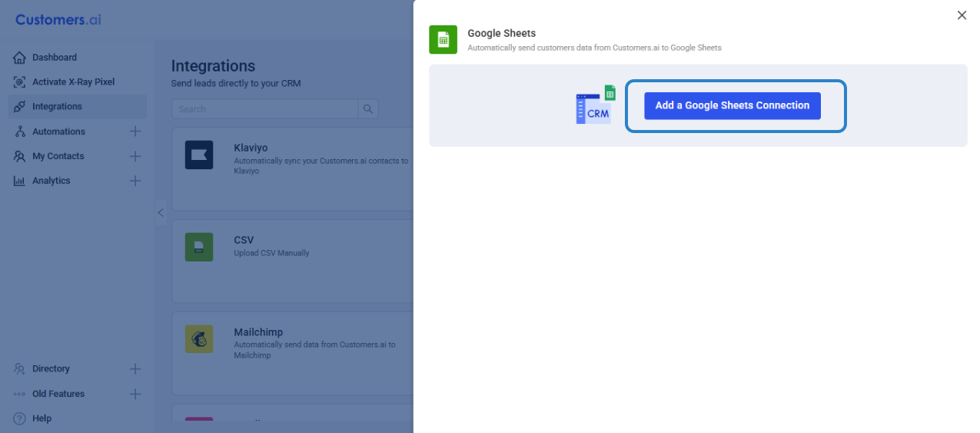Click the My Contacts people icon
This screenshot has width=980, height=433.
pyautogui.click(x=19, y=156)
